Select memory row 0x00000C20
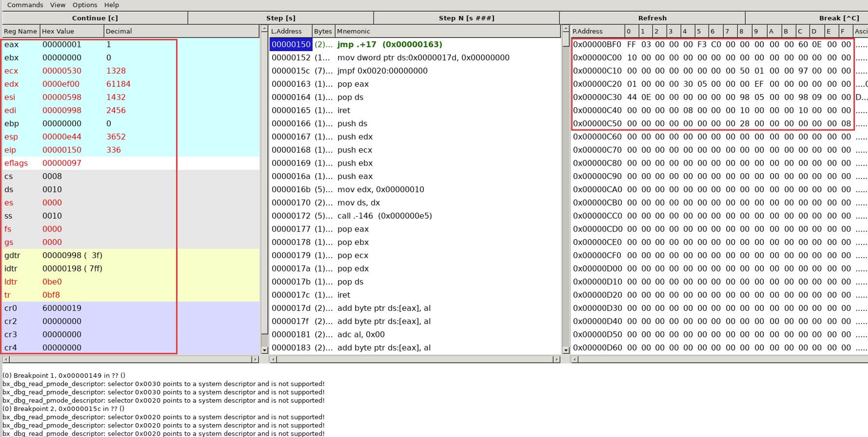 719,84
